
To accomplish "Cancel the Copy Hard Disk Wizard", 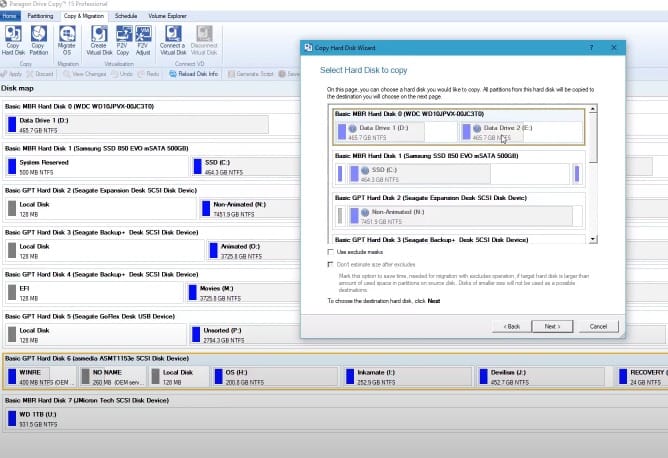I will click(598, 326).
